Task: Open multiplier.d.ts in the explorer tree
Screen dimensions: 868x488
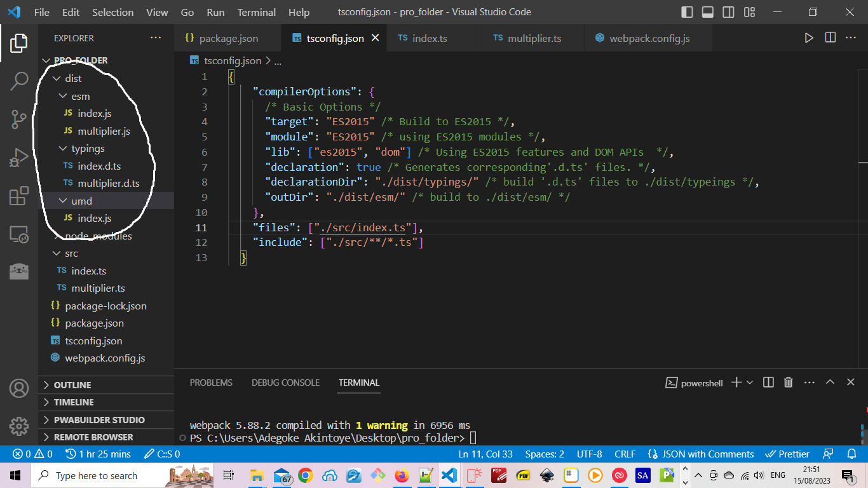Action: pos(108,184)
